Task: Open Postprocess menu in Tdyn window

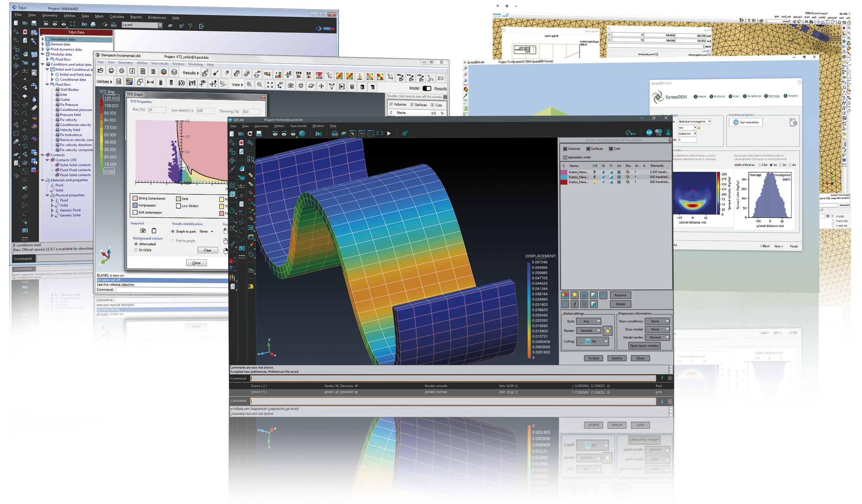Action: point(157,17)
